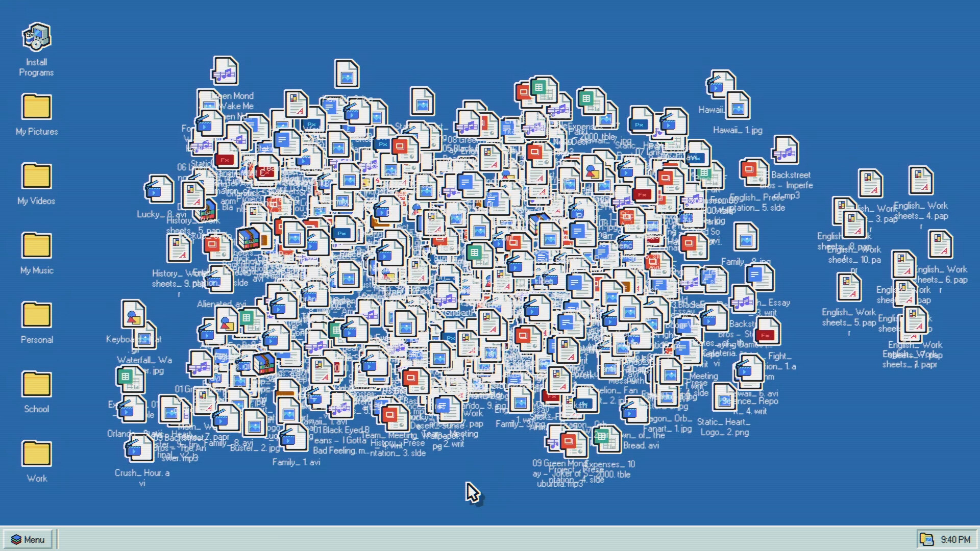Click the network tray icon beside clock

pos(926,539)
